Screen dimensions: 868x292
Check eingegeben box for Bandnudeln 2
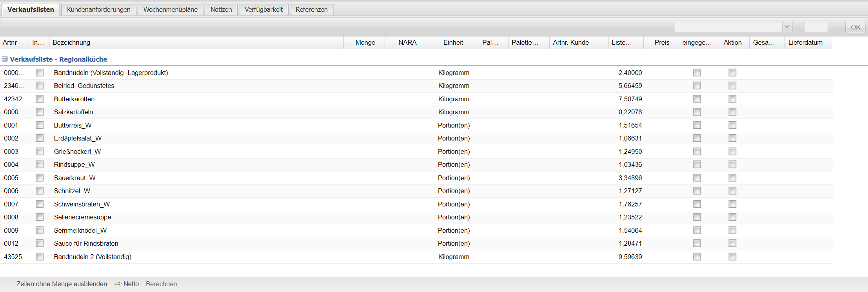click(697, 257)
